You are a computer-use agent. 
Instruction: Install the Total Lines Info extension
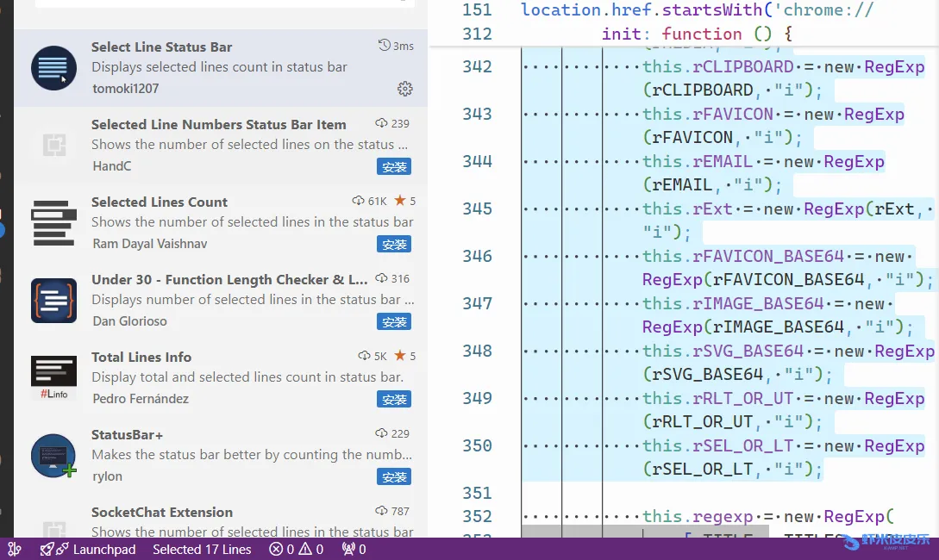pyautogui.click(x=394, y=399)
